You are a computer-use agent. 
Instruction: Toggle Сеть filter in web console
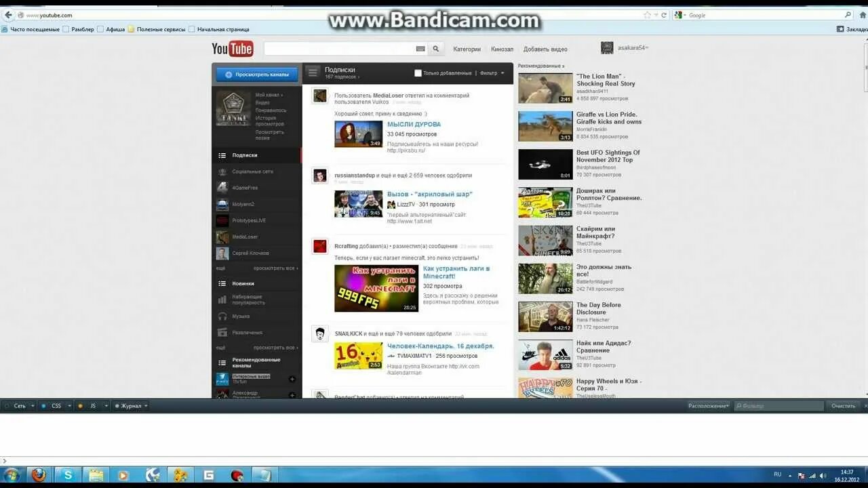pos(16,406)
